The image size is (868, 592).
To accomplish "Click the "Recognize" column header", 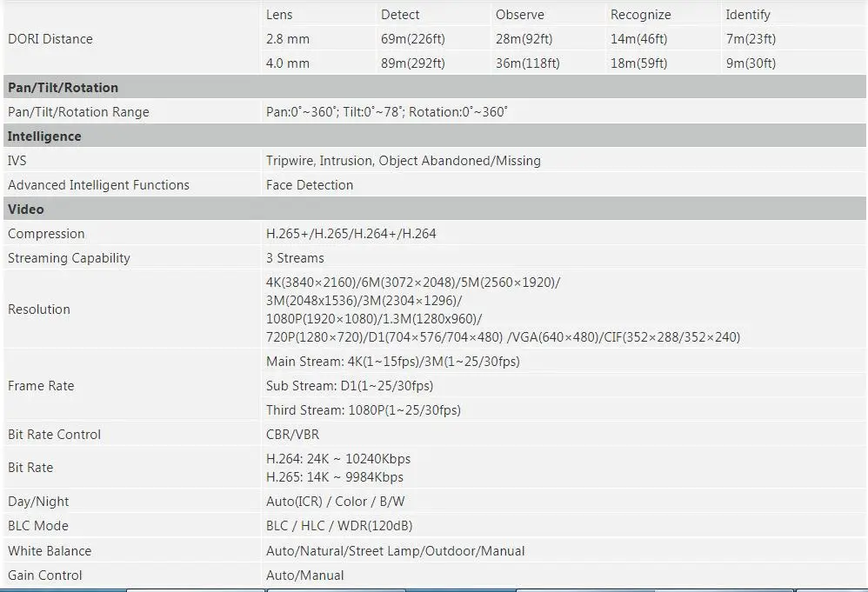I will pos(640,15).
